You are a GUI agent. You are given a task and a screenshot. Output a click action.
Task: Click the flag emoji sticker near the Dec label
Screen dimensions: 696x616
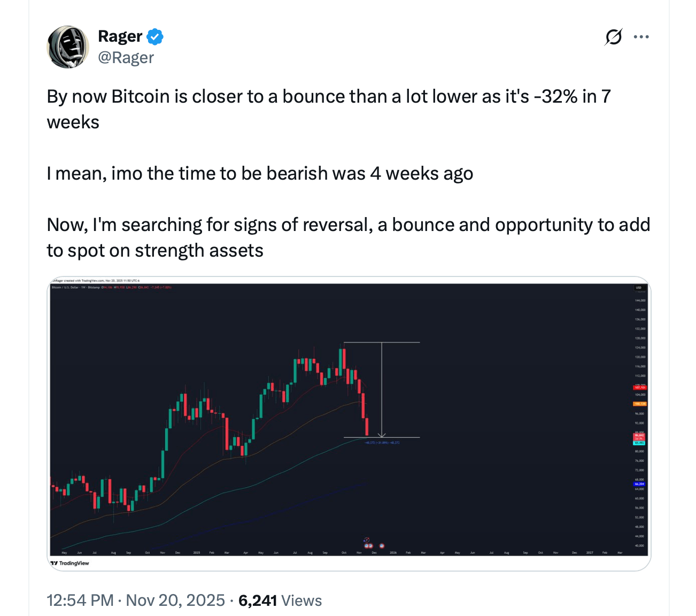click(x=382, y=545)
